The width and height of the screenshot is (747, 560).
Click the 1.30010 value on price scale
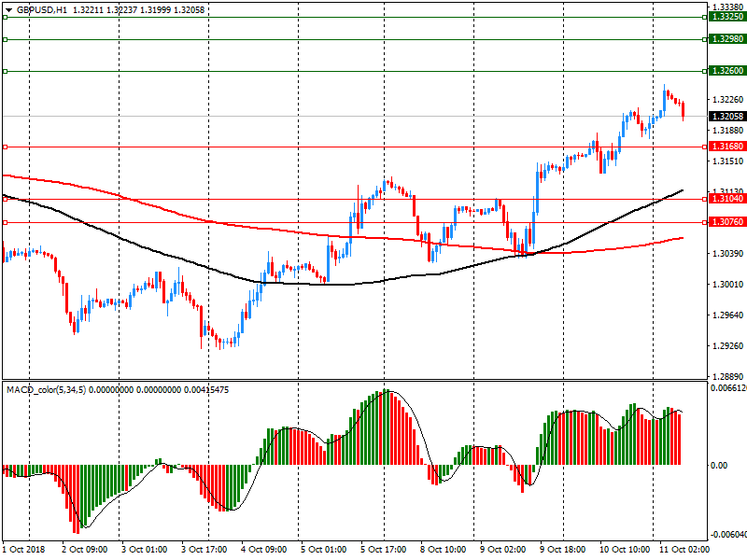click(x=726, y=285)
